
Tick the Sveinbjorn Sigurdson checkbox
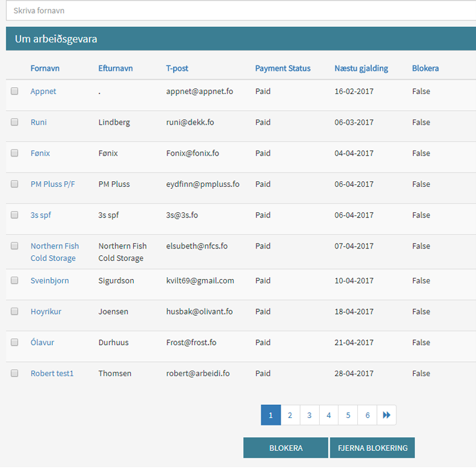click(14, 280)
